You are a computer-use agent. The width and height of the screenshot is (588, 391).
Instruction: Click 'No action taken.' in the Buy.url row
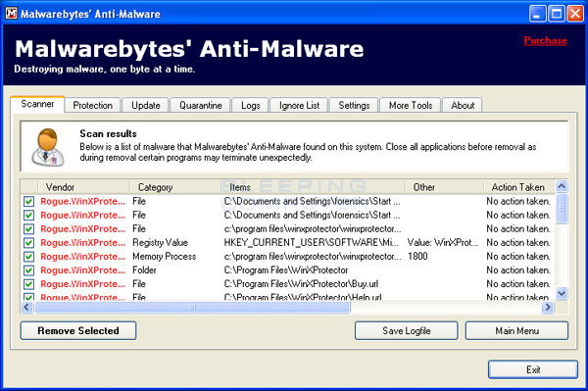pyautogui.click(x=518, y=284)
